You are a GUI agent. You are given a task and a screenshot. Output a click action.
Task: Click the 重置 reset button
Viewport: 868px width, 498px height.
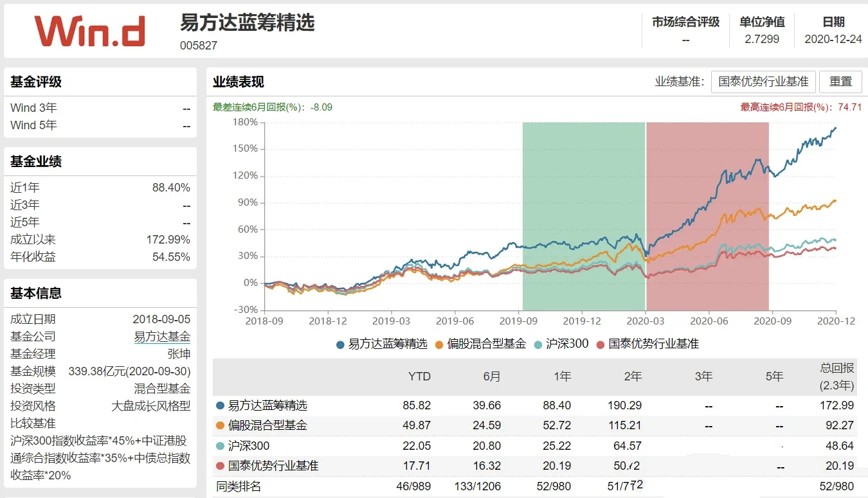pos(840,82)
